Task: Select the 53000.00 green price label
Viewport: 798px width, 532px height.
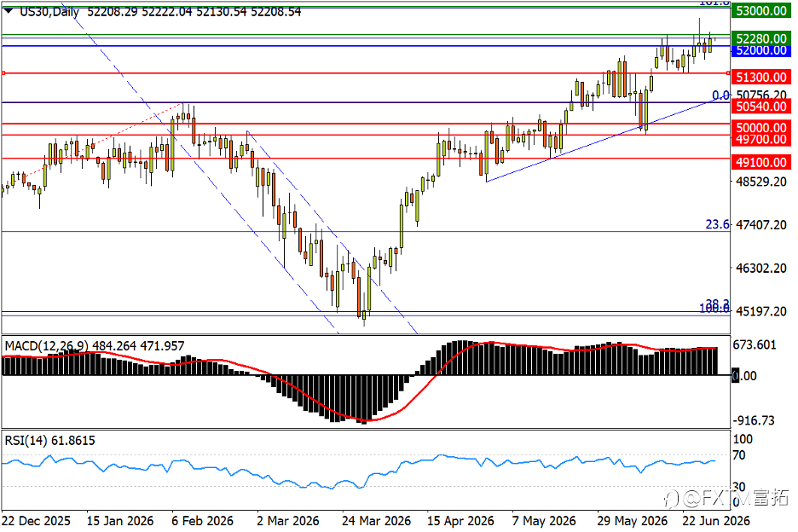Action: tap(760, 11)
